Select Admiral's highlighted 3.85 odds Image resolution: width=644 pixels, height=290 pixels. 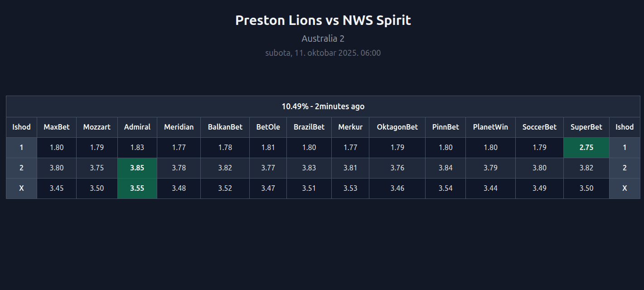tap(137, 168)
